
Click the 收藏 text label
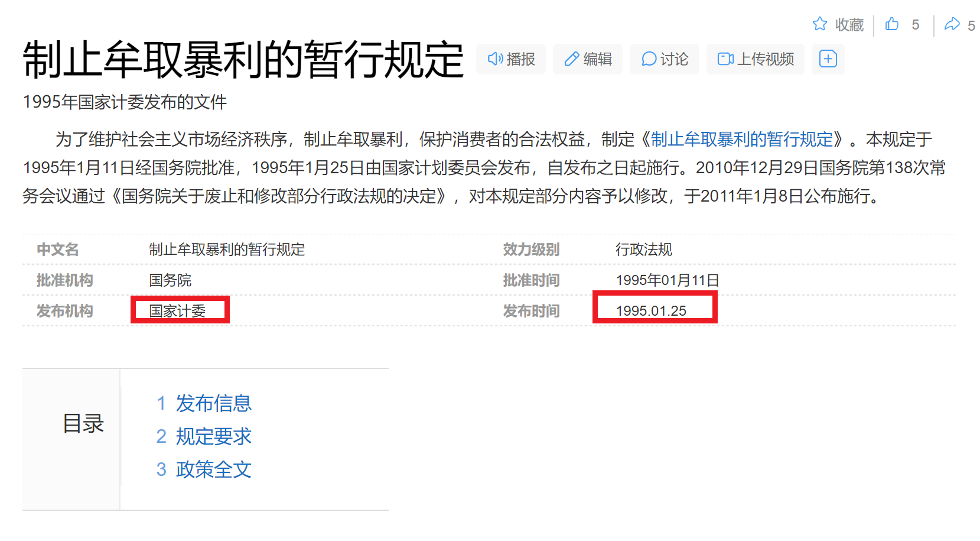849,25
